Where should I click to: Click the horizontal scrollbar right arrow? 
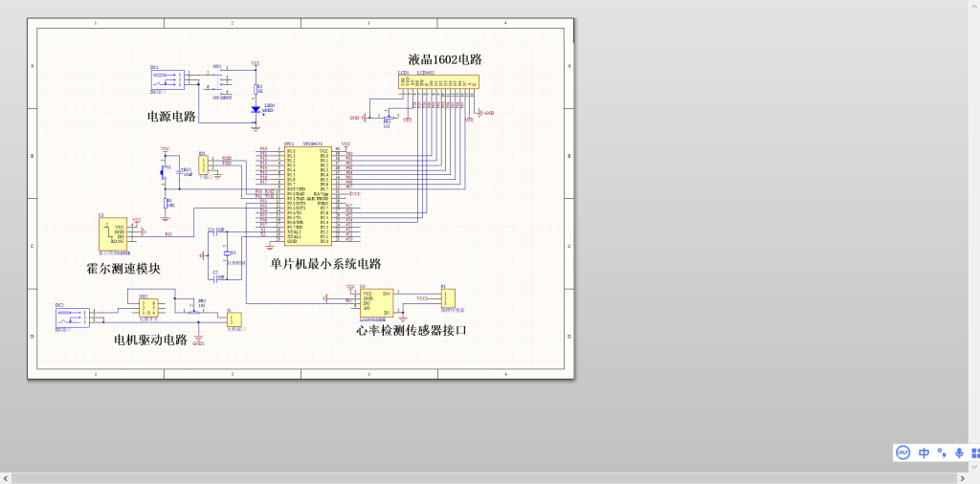(x=963, y=478)
